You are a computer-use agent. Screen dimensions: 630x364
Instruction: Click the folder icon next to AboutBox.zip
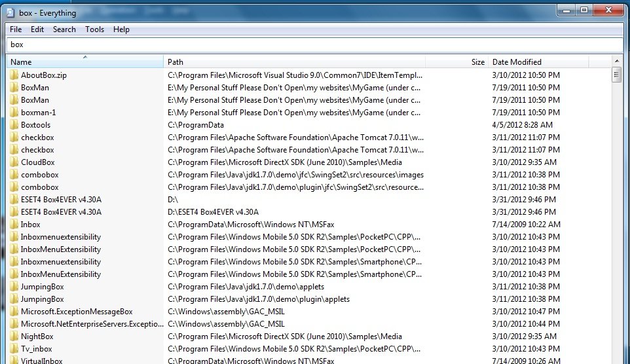[x=14, y=75]
